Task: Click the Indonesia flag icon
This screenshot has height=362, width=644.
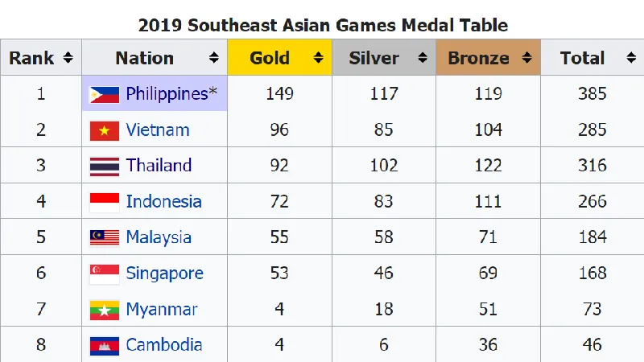Action: (x=104, y=202)
